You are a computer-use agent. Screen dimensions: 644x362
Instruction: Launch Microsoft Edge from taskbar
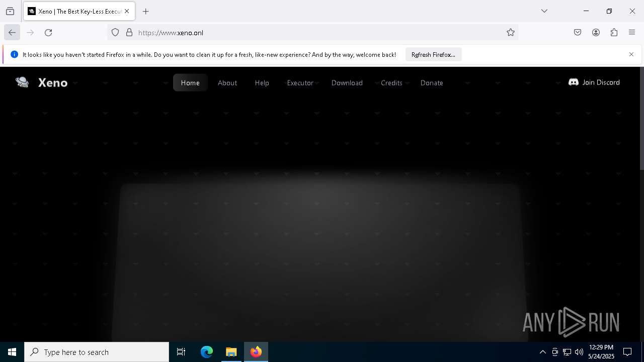click(207, 352)
